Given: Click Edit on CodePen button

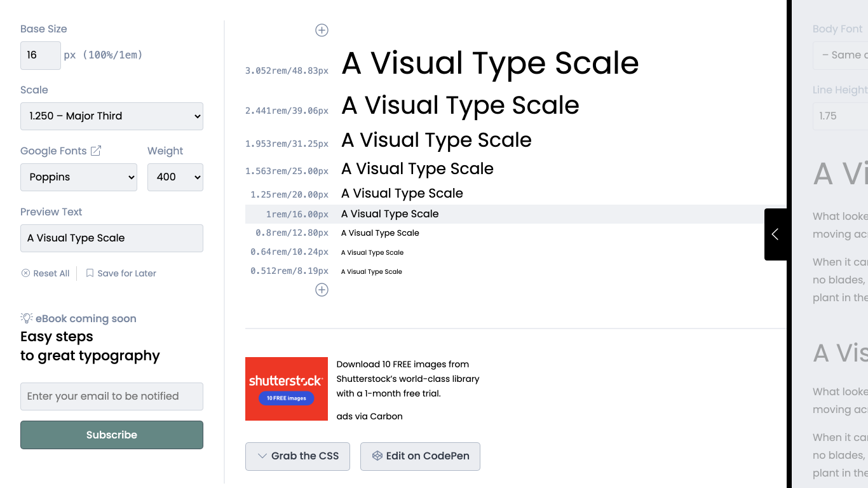Looking at the screenshot, I should tap(420, 456).
